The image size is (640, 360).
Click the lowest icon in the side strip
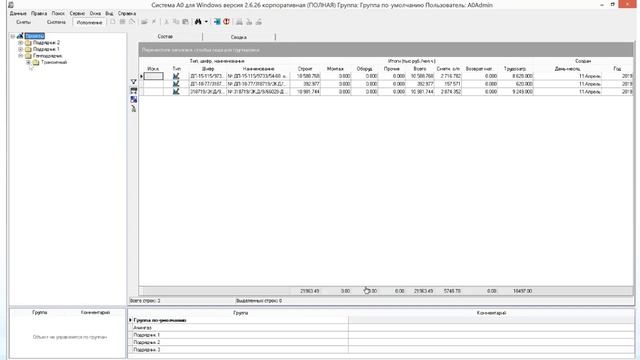[133, 109]
